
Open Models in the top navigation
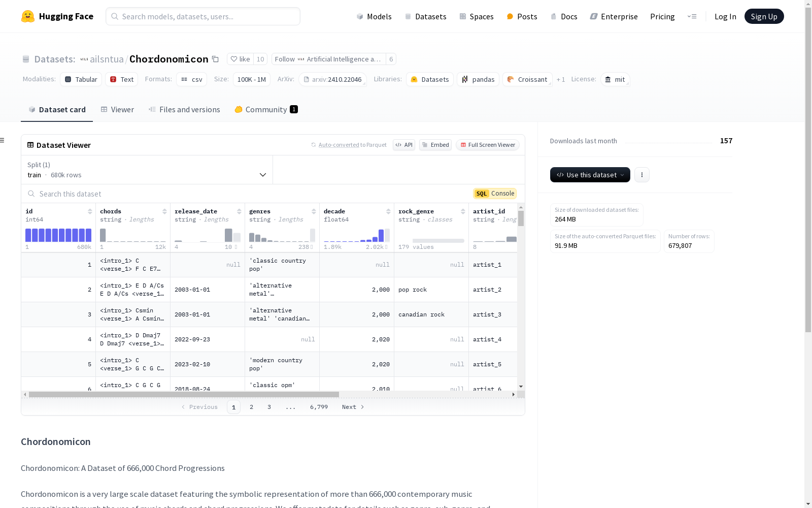(374, 16)
